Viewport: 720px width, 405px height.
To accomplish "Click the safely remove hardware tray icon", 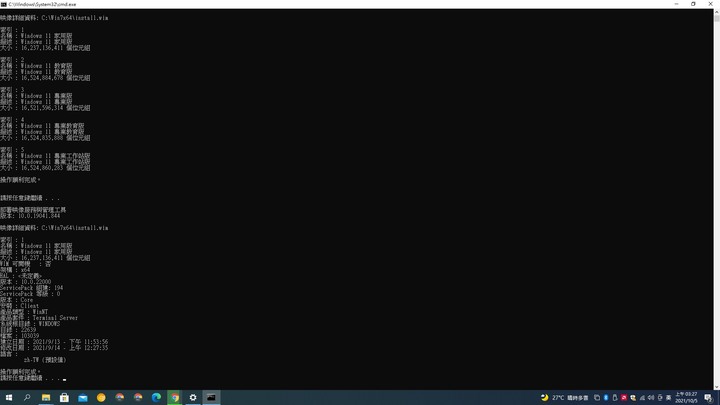I will [x=615, y=398].
